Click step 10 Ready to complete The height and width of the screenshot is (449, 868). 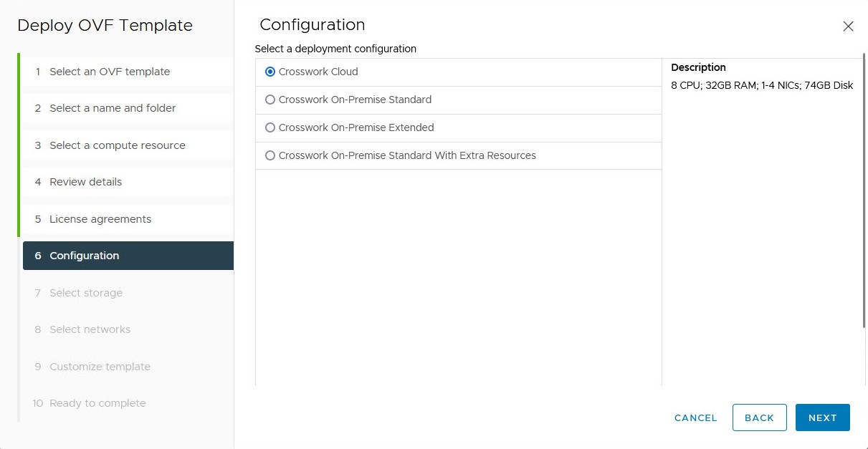pyautogui.click(x=128, y=403)
